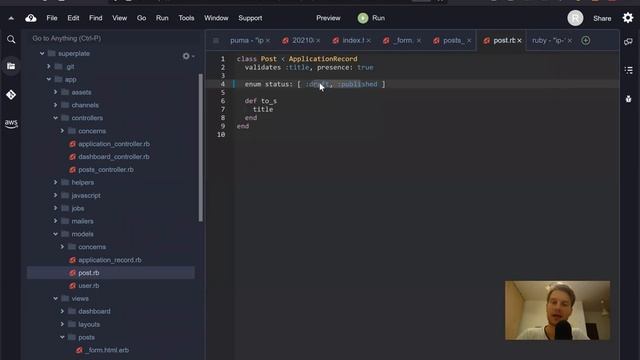640x360 pixels.
Task: Select post.rb in file tree
Action: (111, 273)
